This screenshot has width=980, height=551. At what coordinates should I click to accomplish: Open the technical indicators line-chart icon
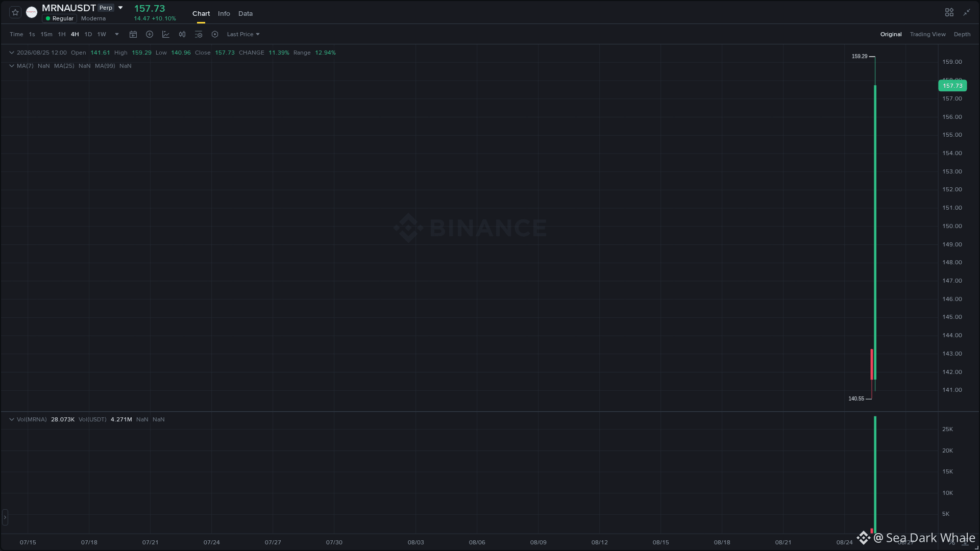pyautogui.click(x=166, y=34)
